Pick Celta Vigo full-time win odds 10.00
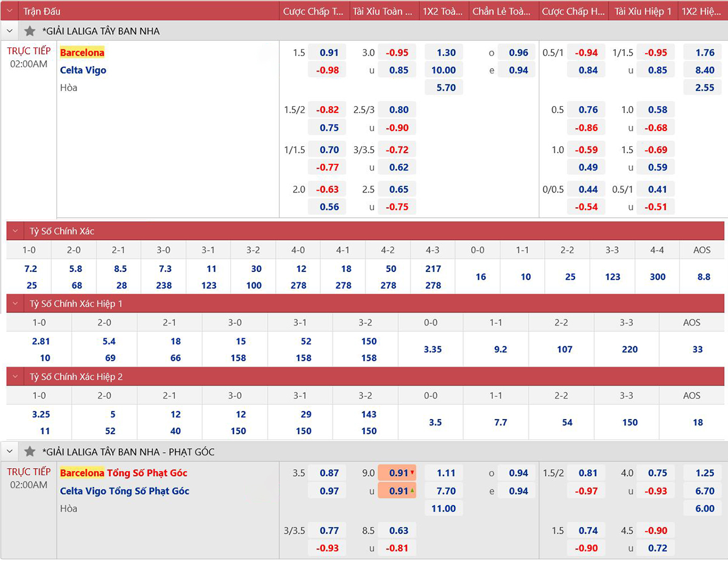 point(443,70)
